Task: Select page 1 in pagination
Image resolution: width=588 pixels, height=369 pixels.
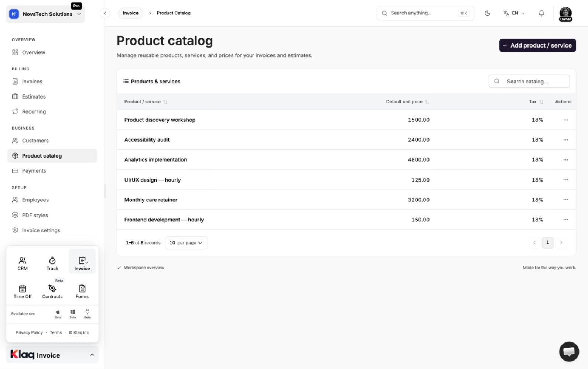Action: tap(548, 242)
